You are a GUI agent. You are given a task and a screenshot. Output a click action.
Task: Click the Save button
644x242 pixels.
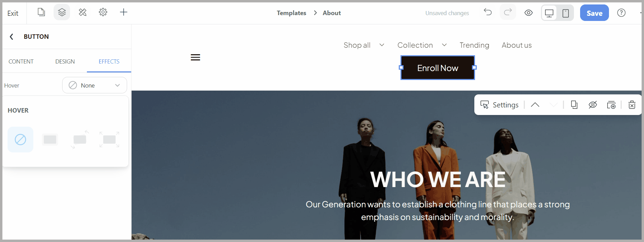[x=595, y=13]
